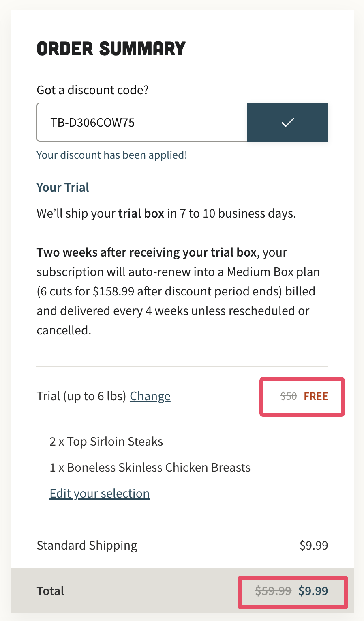
Task: Click the crossed-out $59.99 total
Action: point(273,591)
